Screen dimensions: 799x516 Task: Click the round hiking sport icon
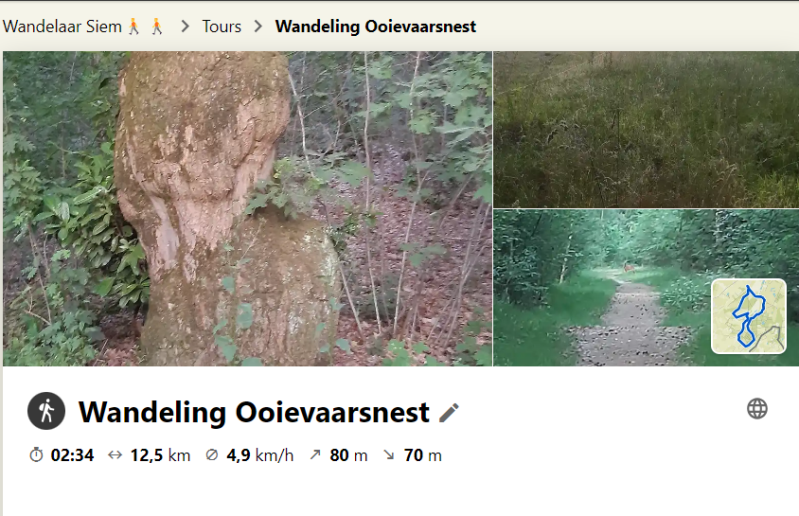point(46,411)
